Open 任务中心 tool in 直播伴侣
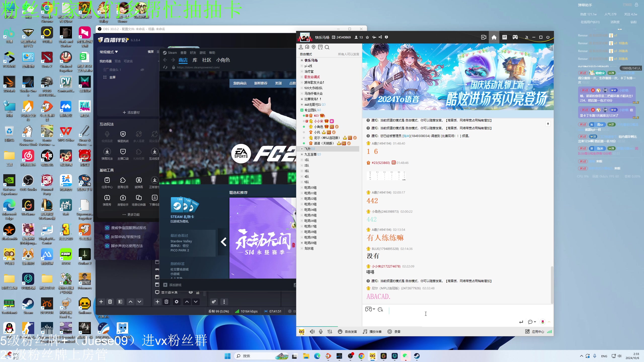Screen dimensions: 644x362 [x=107, y=183]
